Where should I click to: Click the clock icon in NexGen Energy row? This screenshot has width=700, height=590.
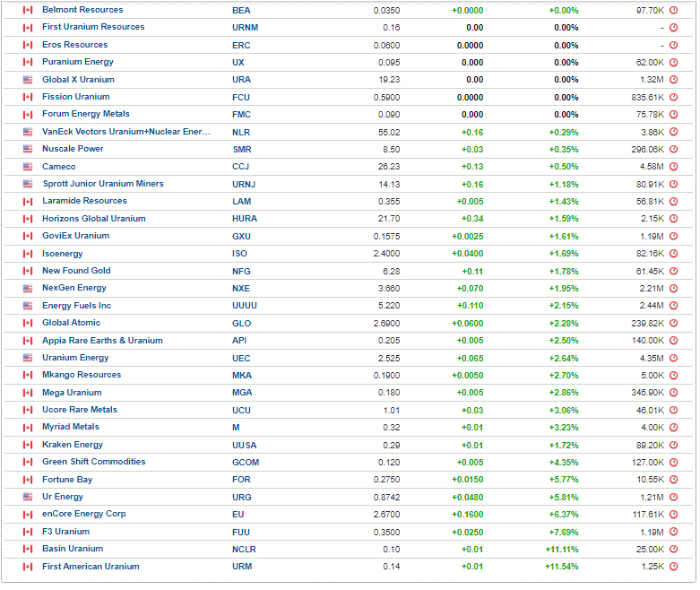674,289
